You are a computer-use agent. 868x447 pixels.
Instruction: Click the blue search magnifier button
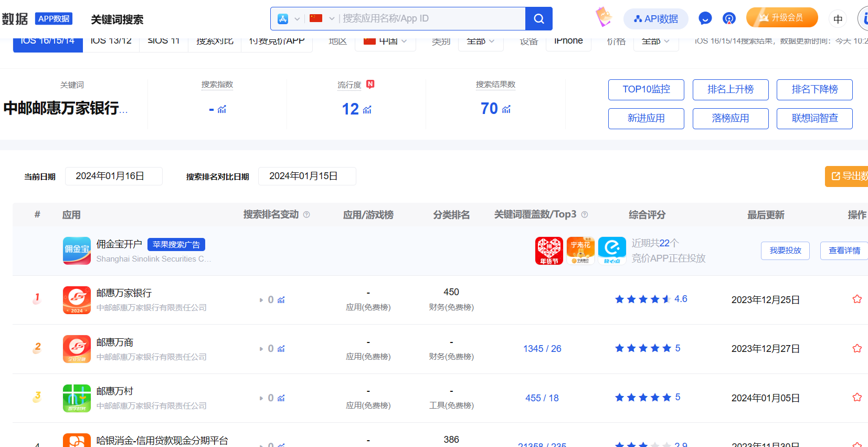(538, 19)
